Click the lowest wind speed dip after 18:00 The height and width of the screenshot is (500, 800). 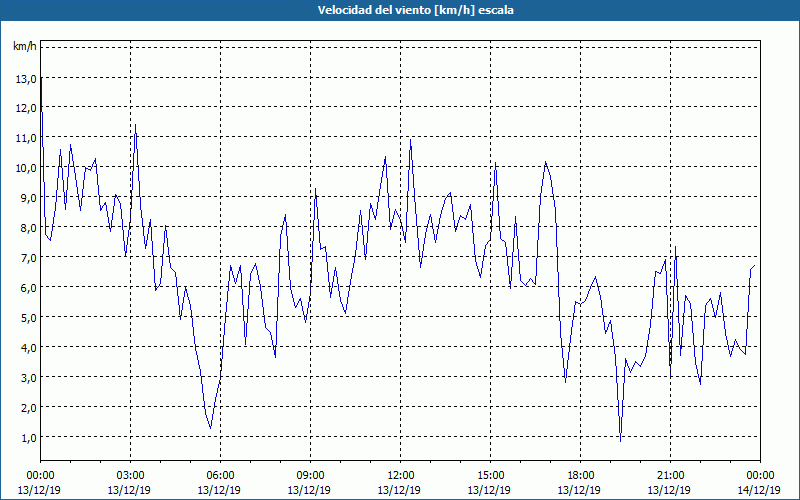[x=620, y=440]
